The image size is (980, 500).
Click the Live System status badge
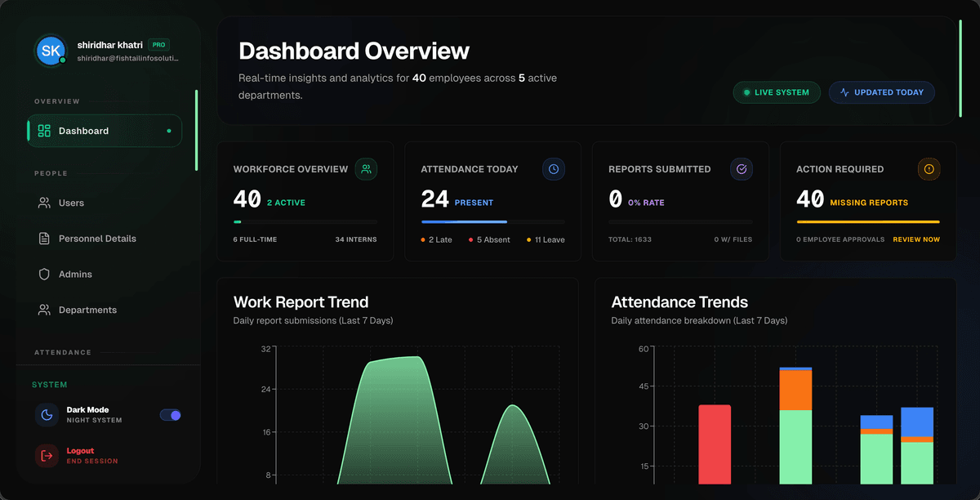point(777,92)
